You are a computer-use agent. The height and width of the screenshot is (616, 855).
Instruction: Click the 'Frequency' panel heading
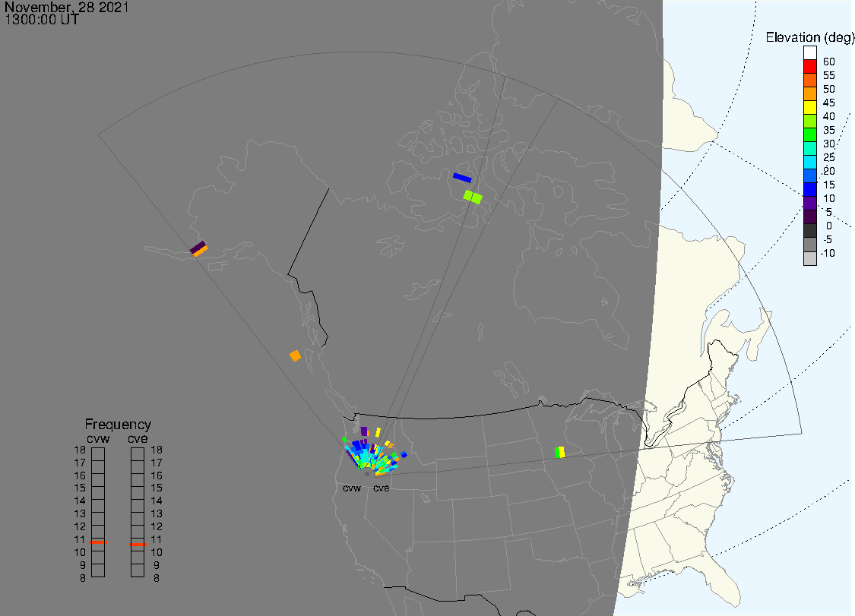pos(118,424)
